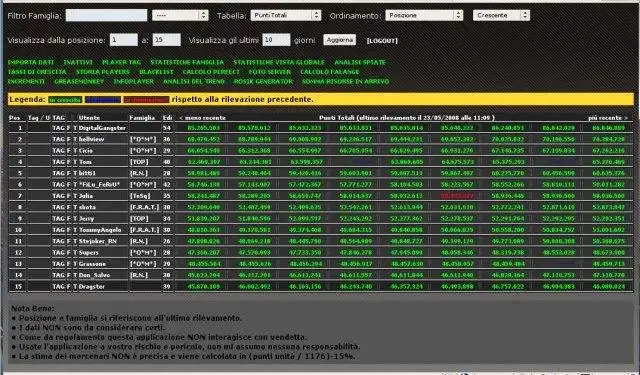The width and height of the screenshot is (640, 375).
Task: Click the red points value in Julia's row
Action: click(457, 196)
